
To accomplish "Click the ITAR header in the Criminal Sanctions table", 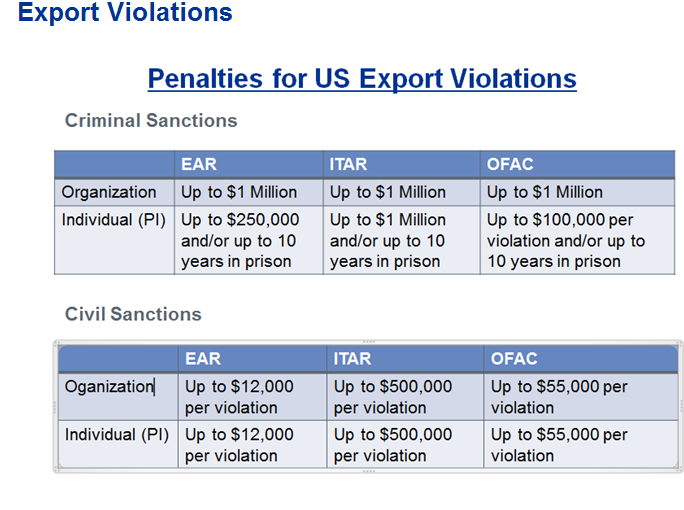I will (x=350, y=164).
